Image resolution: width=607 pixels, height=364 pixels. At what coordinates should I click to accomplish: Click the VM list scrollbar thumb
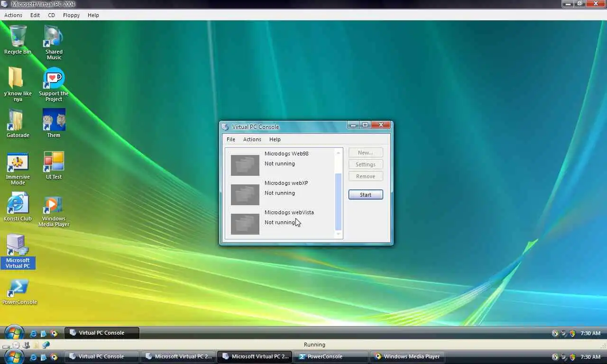pyautogui.click(x=339, y=202)
